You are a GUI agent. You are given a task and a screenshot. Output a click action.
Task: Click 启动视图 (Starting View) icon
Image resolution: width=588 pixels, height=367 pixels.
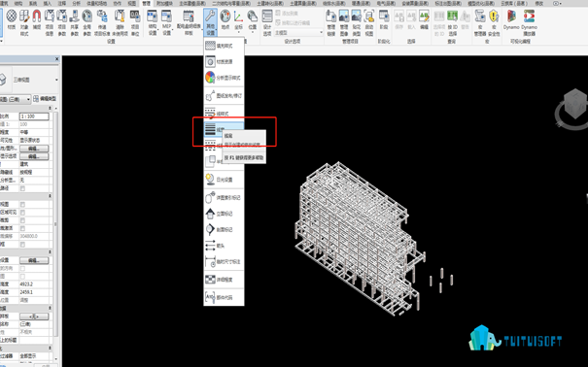[x=369, y=22]
